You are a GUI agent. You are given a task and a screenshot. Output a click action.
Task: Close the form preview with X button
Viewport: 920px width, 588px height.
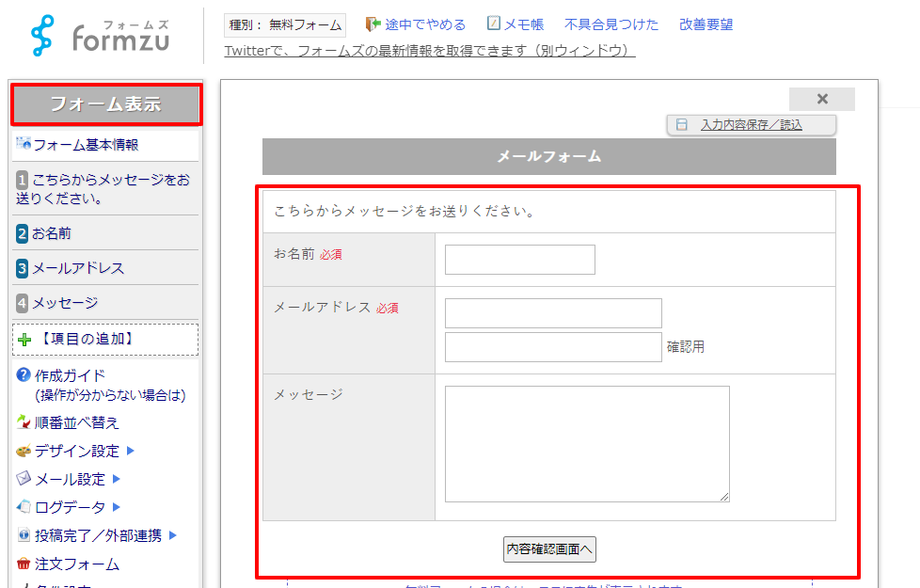tap(821, 99)
